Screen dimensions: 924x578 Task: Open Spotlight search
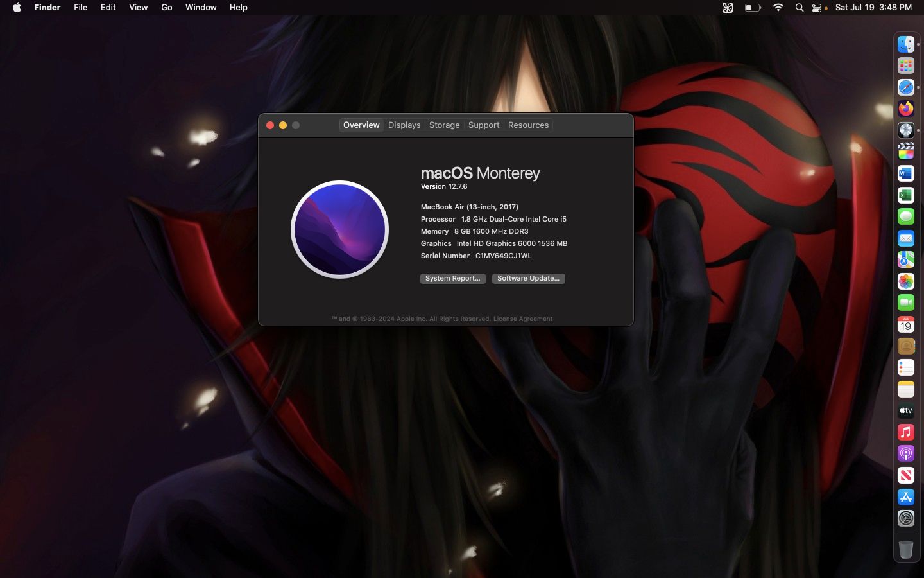point(799,8)
